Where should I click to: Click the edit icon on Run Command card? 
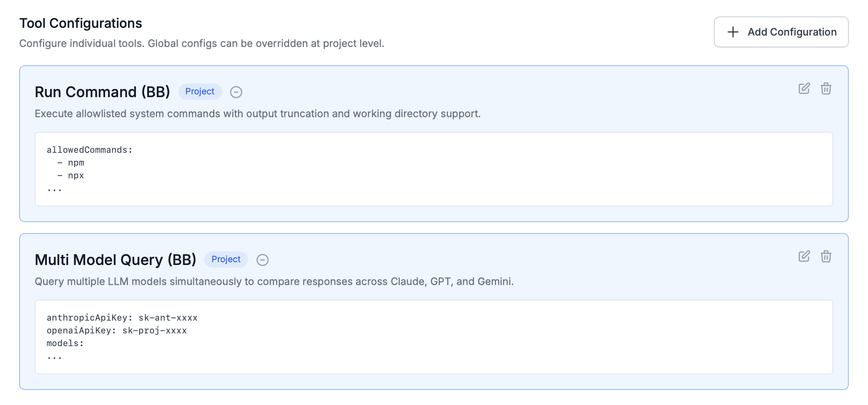click(804, 89)
